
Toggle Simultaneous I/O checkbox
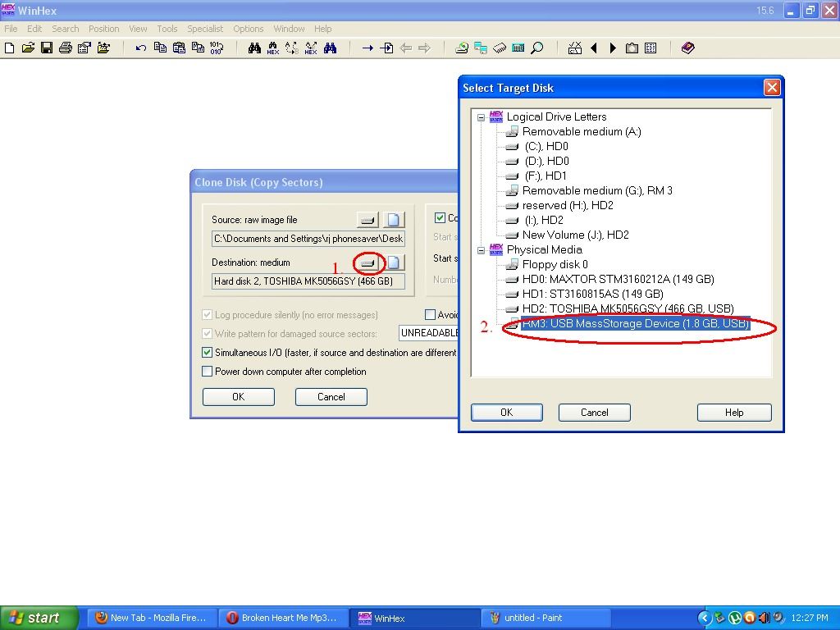[208, 353]
